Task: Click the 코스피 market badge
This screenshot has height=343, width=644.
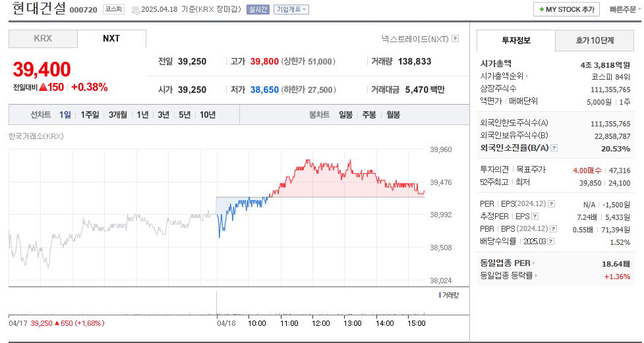Action: pyautogui.click(x=113, y=9)
